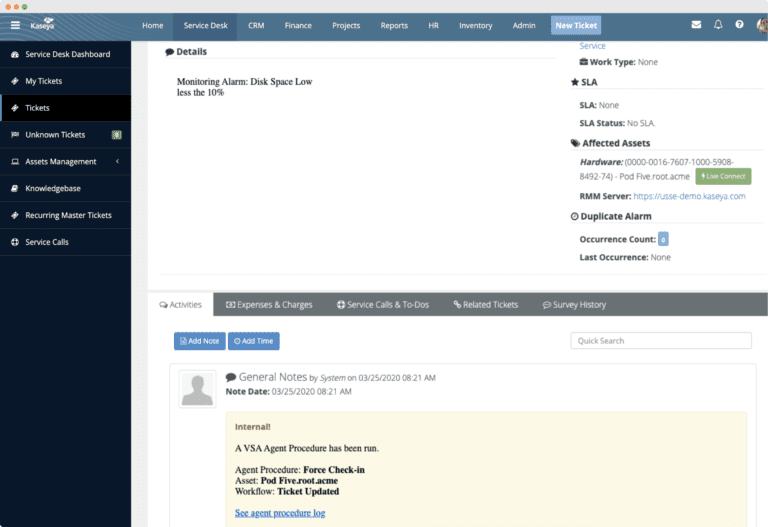Image resolution: width=768 pixels, height=527 pixels.
Task: Click the Recurring Master Tickets tag icon
Action: [x=15, y=216]
